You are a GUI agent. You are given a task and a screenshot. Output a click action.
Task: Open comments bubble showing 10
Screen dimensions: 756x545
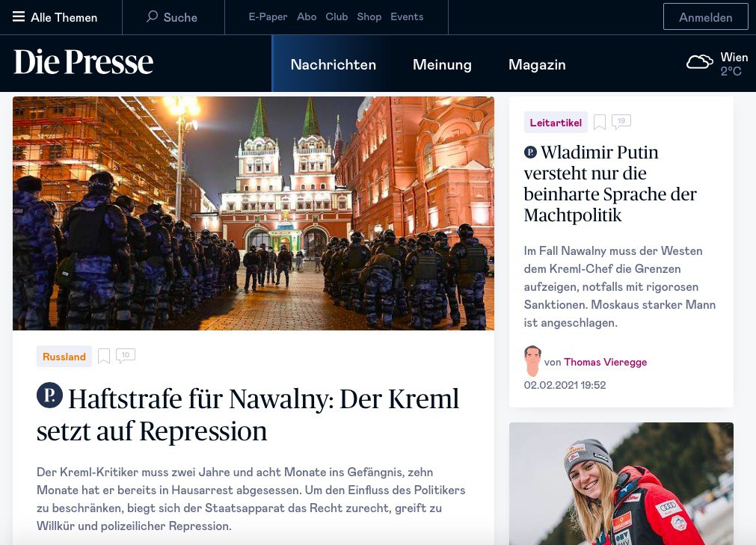coord(126,355)
